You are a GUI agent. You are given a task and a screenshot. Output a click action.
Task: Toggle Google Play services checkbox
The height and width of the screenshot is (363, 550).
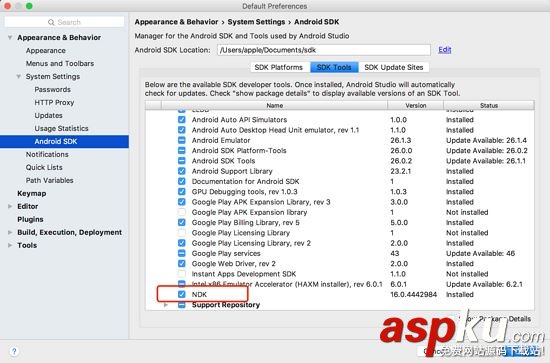point(181,254)
